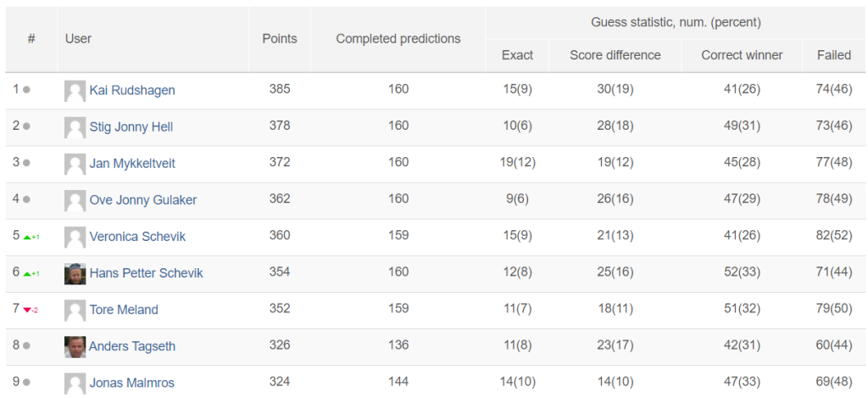Image resolution: width=868 pixels, height=398 pixels.
Task: Click the Points column header
Action: tap(280, 39)
